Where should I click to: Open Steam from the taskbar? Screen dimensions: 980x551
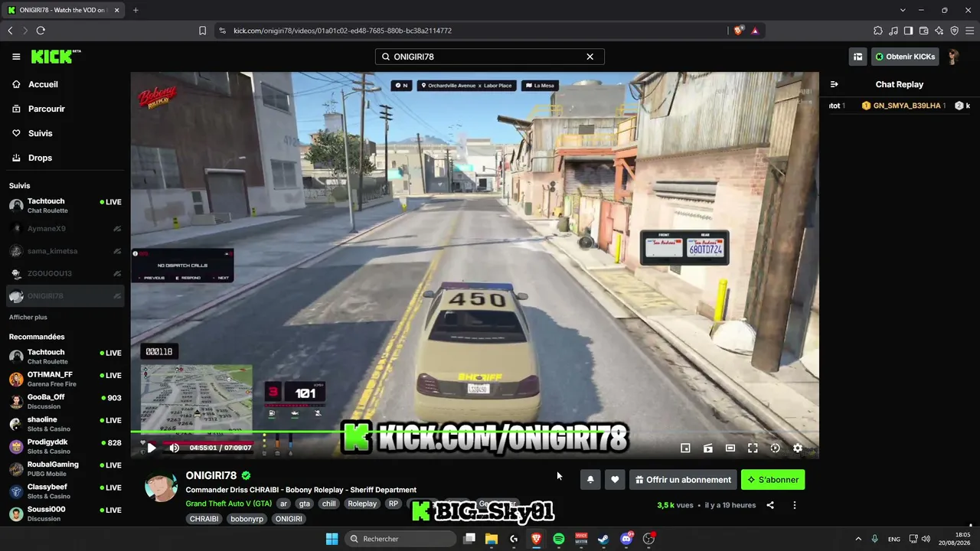[603, 539]
